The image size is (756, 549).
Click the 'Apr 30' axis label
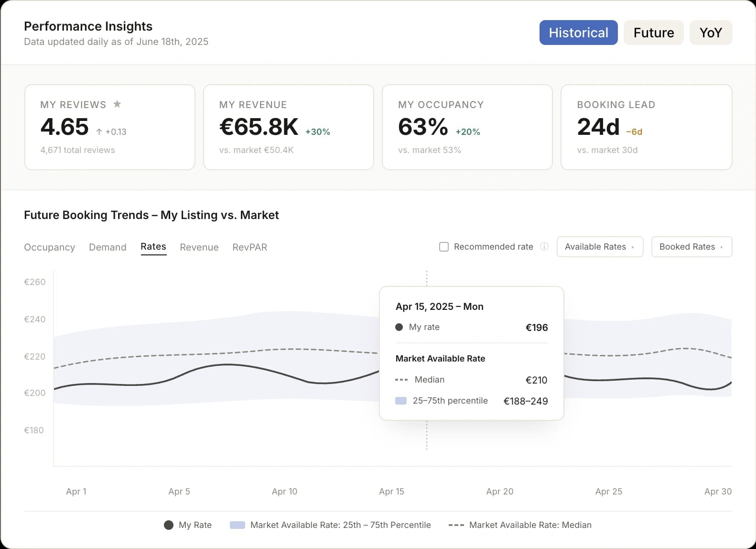click(x=718, y=491)
